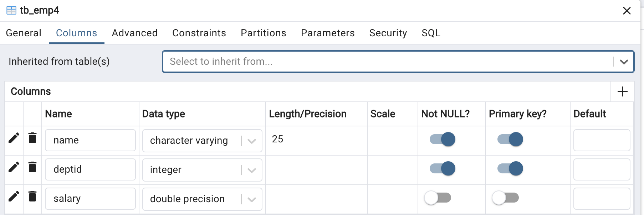644x215 pixels.
Task: Go to the Security tab
Action: point(388,33)
